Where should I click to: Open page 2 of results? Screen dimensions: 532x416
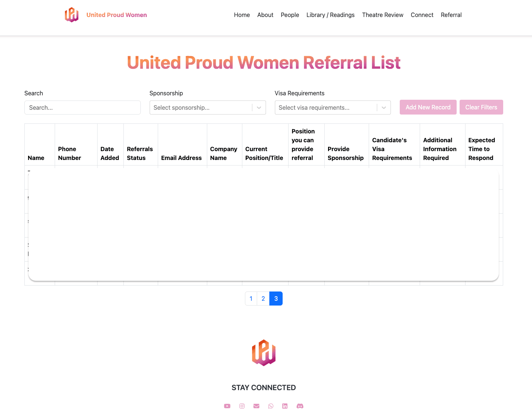[263, 299]
